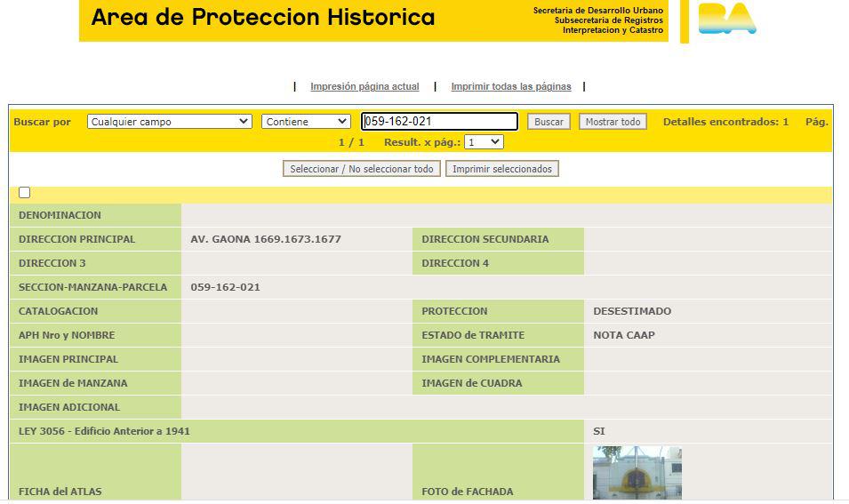Click 'Interpretacion y Catastro' header text

coord(613,29)
